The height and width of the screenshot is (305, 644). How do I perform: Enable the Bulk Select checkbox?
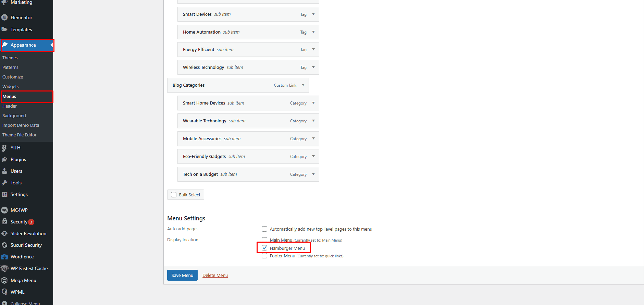pyautogui.click(x=174, y=195)
